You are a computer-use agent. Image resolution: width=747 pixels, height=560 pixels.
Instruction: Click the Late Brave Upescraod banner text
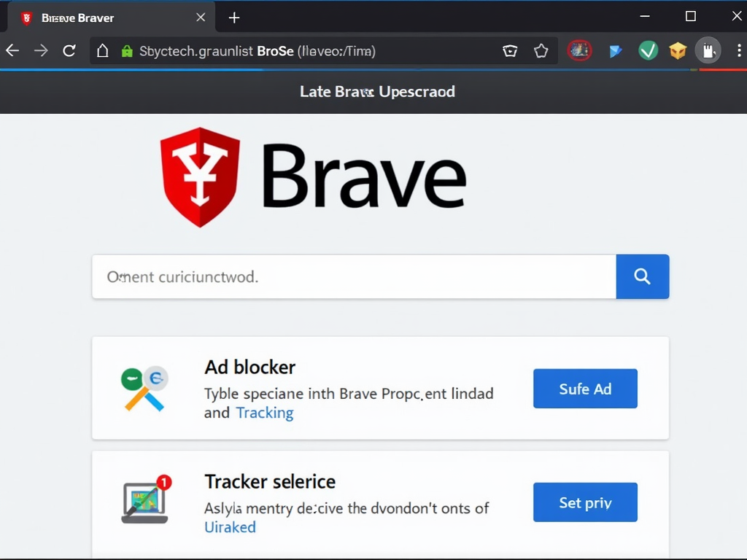tap(377, 91)
